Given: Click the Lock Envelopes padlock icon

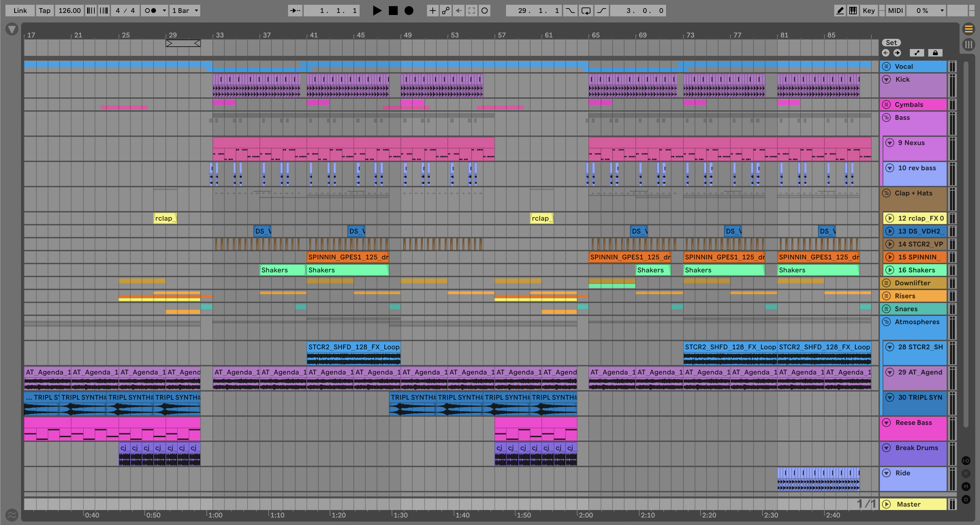Looking at the screenshot, I should point(935,53).
